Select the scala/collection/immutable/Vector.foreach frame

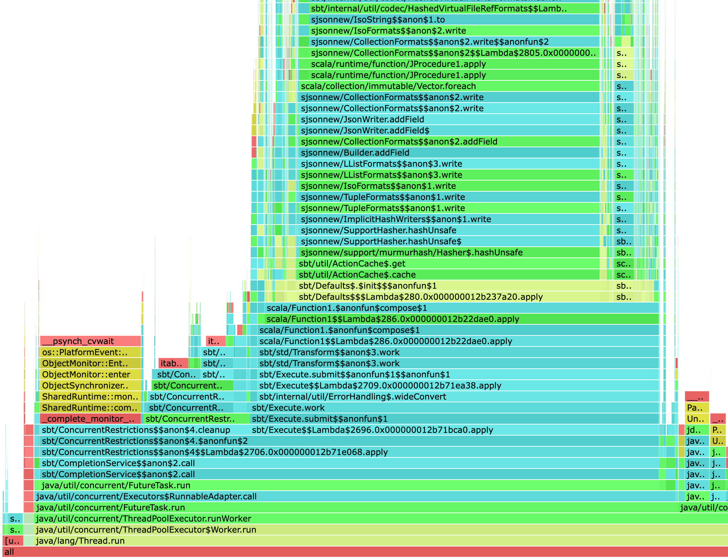click(381, 86)
